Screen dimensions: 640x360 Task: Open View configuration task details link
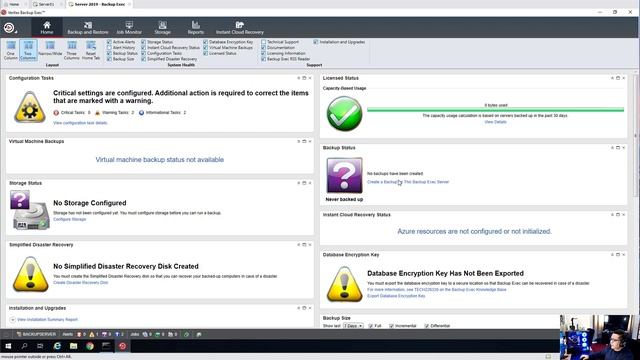(x=80, y=123)
